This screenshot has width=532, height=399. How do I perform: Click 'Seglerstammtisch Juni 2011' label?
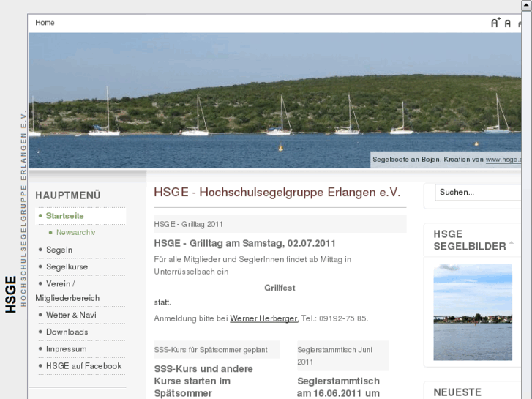(334, 356)
